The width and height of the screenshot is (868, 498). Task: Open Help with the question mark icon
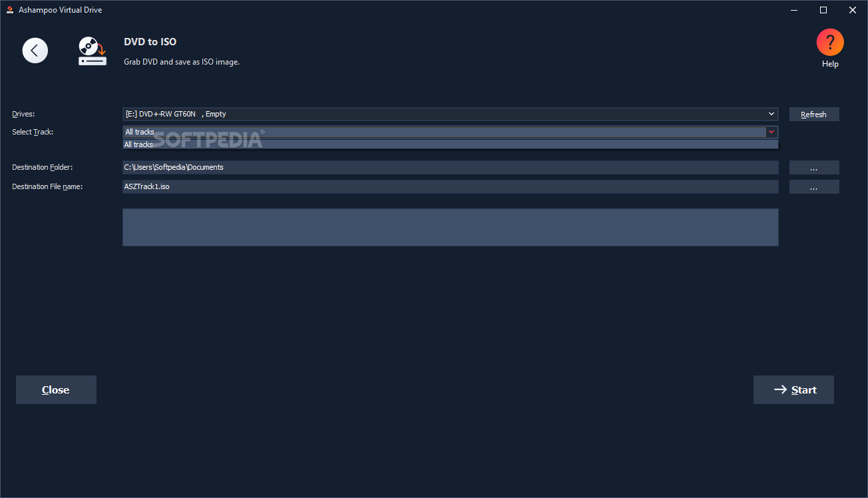tap(830, 43)
